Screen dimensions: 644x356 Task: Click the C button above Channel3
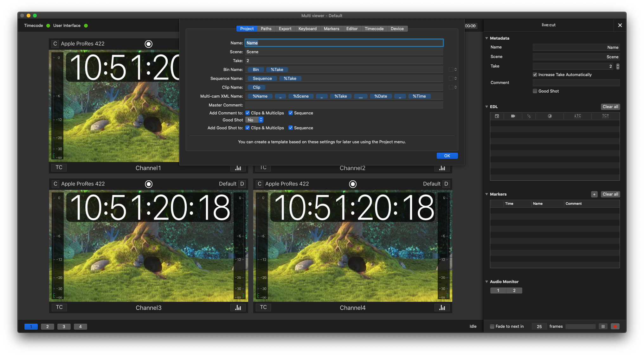click(55, 184)
